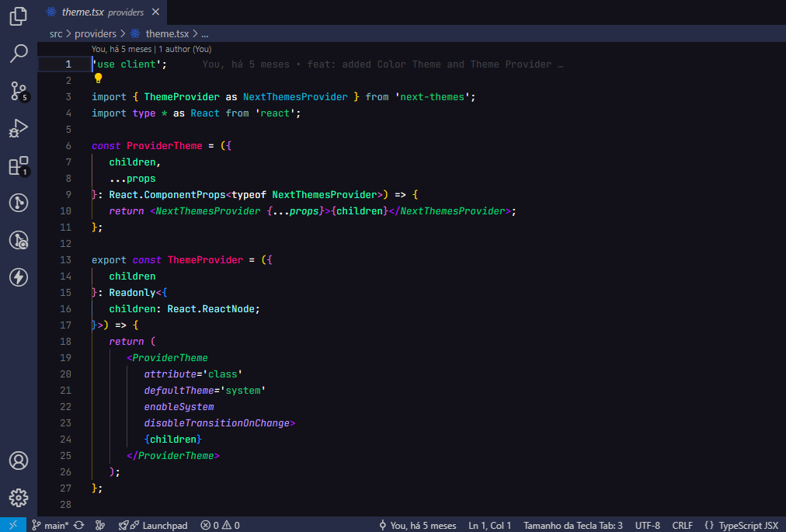Open the Git Graph activity bar icon

pyautogui.click(x=19, y=203)
